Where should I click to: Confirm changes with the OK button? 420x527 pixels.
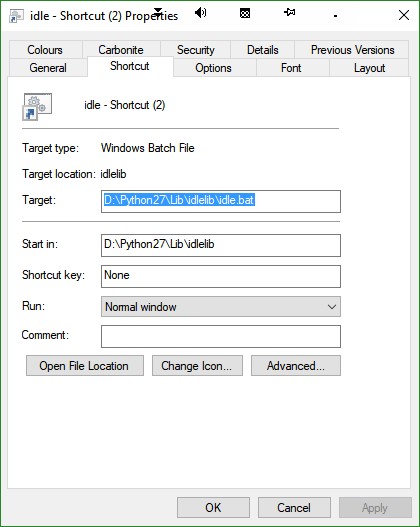tap(213, 508)
